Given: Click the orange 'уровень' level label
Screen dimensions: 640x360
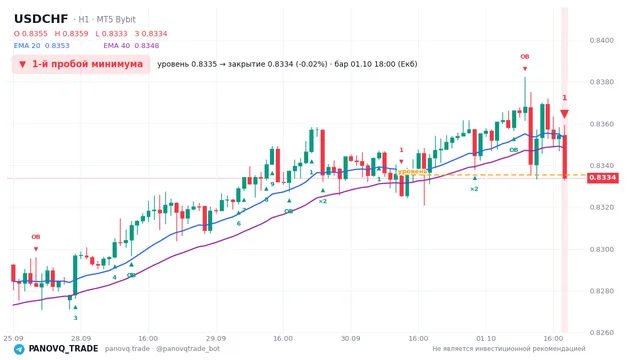Looking at the screenshot, I should (x=412, y=171).
